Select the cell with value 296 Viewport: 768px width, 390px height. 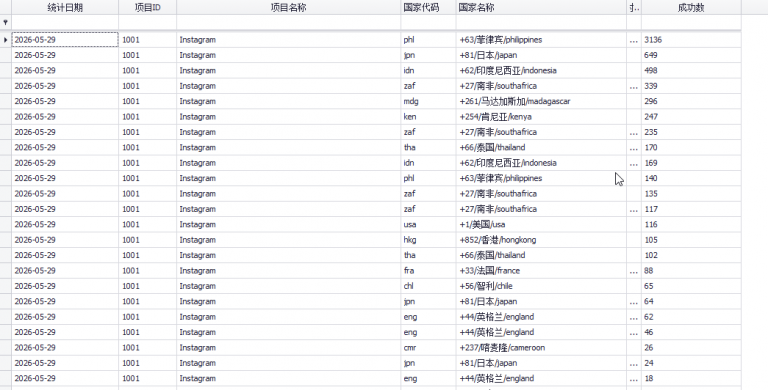[691, 101]
